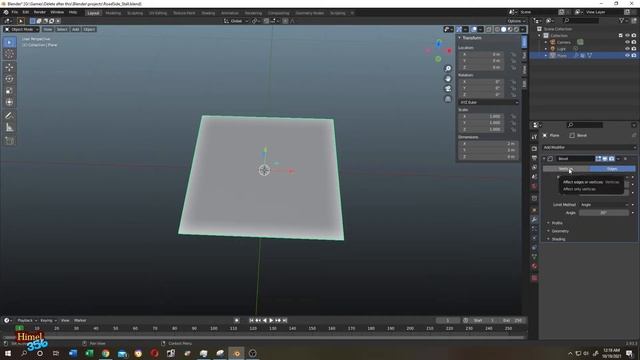Disable rendering for the Camera in the outliner
The image size is (640, 360).
tap(634, 42)
